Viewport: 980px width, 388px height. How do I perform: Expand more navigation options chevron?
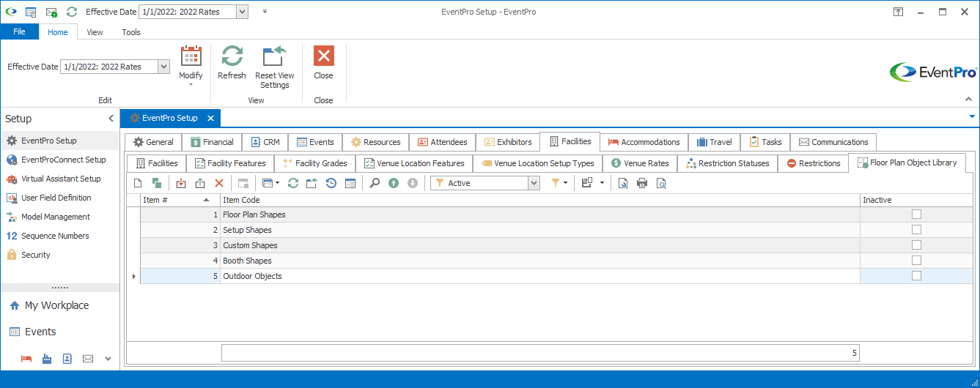click(108, 359)
